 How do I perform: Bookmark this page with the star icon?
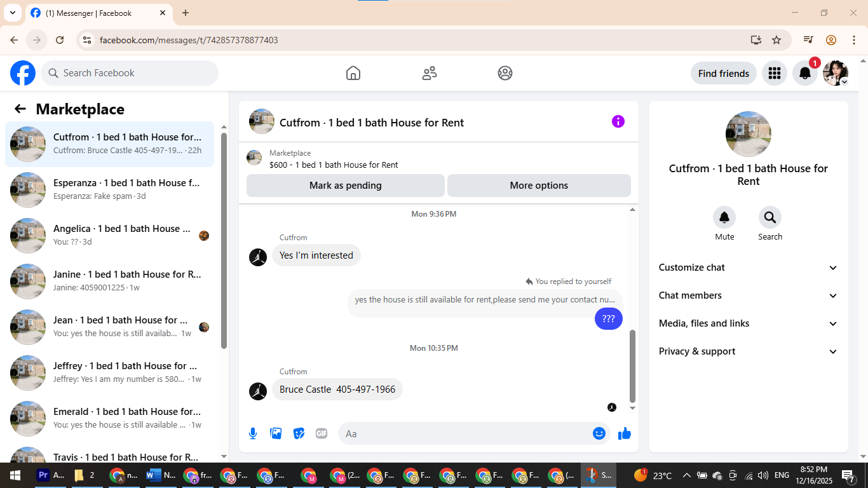(x=776, y=40)
